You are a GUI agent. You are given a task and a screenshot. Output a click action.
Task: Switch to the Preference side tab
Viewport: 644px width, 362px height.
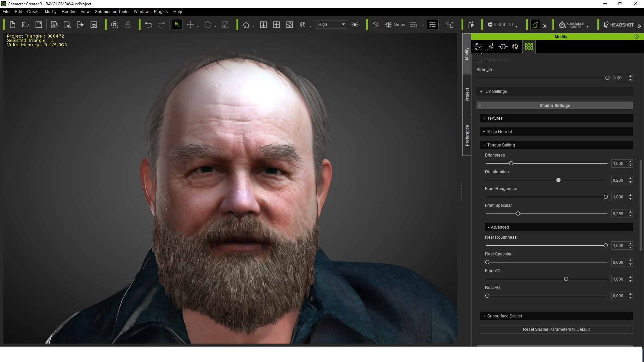(467, 135)
